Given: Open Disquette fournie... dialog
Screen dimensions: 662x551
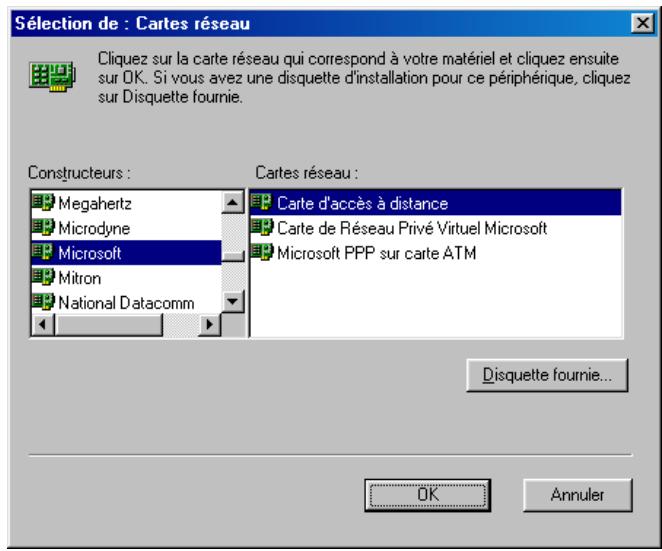Looking at the screenshot, I should tap(547, 375).
